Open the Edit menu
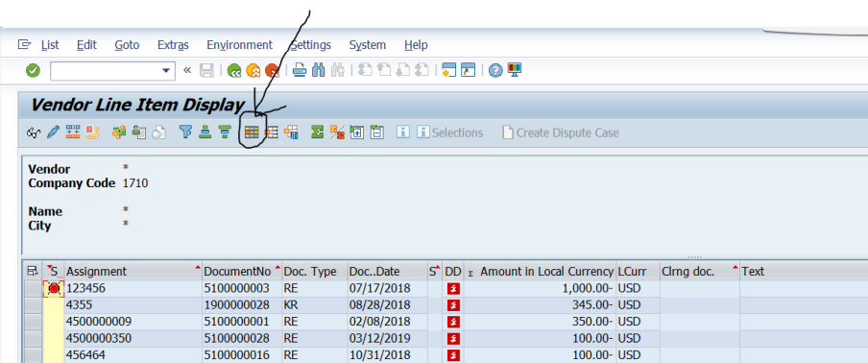 click(86, 45)
